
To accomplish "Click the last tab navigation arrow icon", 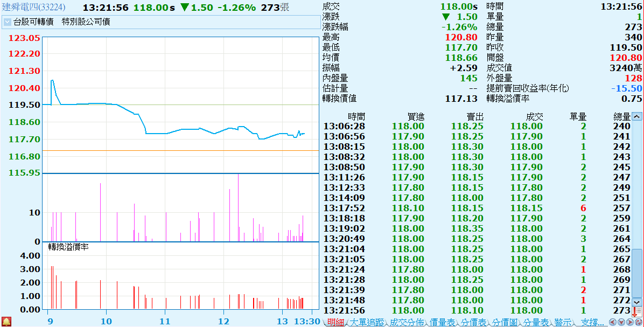I will pos(639,322).
